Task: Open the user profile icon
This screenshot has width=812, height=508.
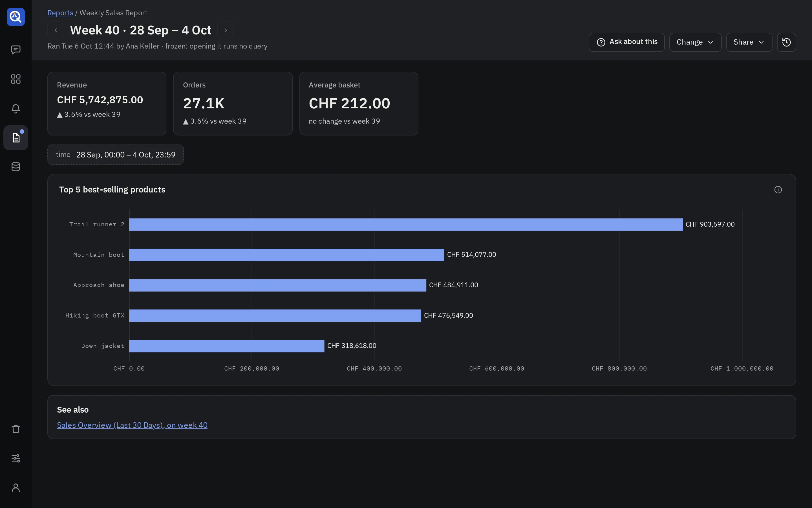Action: tap(16, 487)
